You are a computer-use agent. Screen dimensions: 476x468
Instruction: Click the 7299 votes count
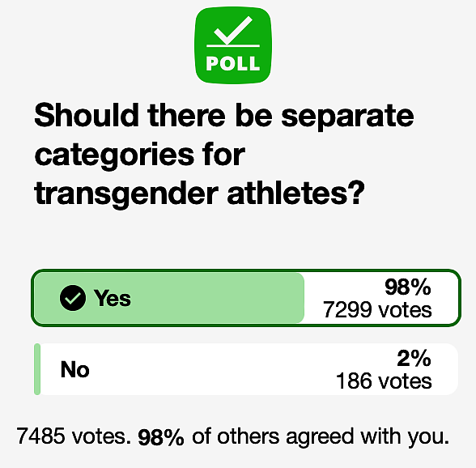click(x=377, y=310)
